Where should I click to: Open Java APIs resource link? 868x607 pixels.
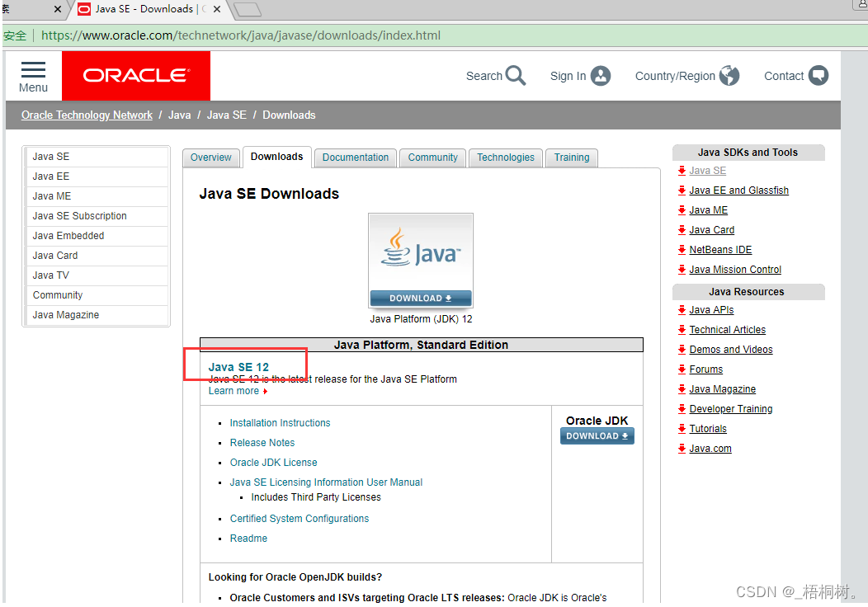(711, 310)
